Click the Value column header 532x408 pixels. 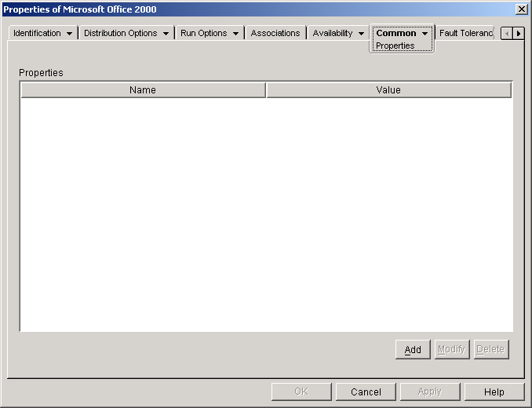tap(389, 90)
